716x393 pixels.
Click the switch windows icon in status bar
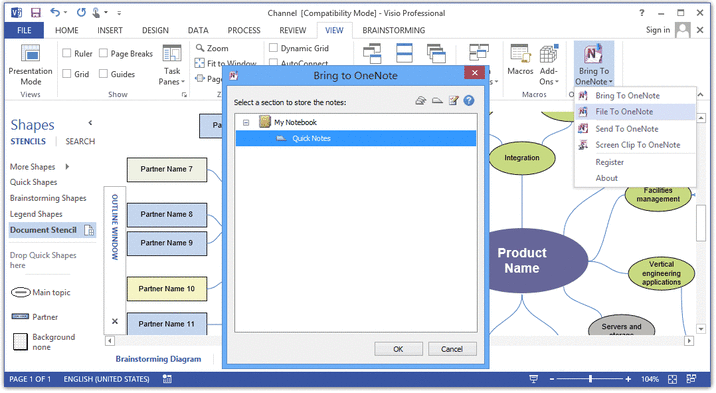(x=691, y=379)
